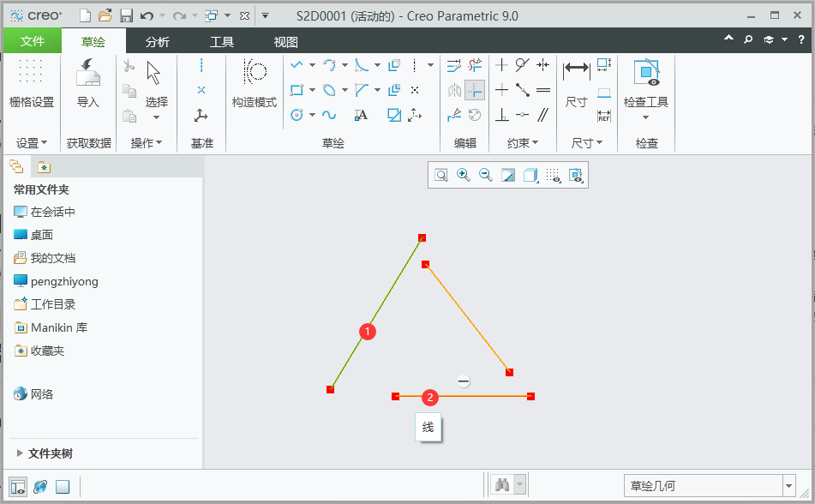Select the Rectangle tool
Screen dimensions: 815x504
[x=297, y=90]
